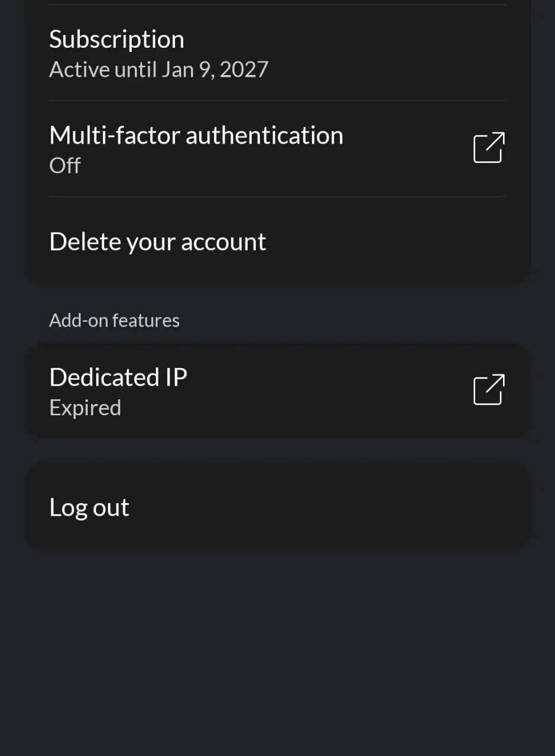Tap the 'Active until Jan 9, 2027' text
Image resolution: width=555 pixels, height=756 pixels.
point(158,70)
